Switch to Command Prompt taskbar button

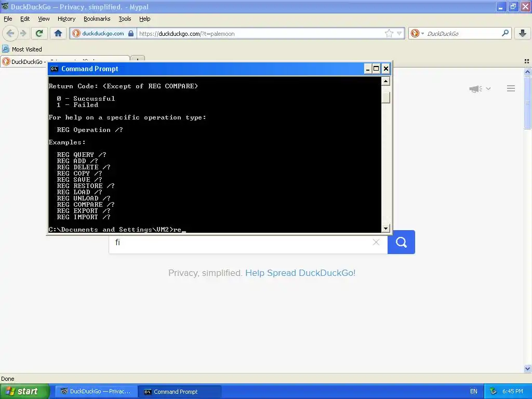(180, 392)
